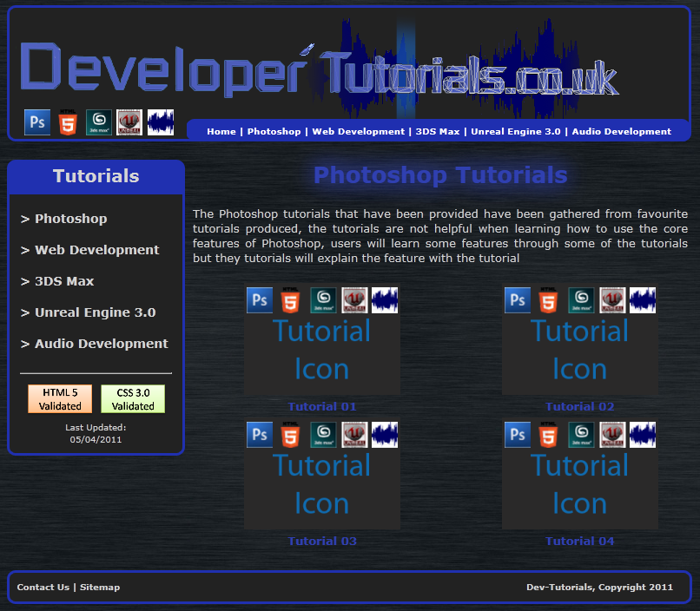
Task: Click the Tutorial Icon text above Tutorial 03
Action: (x=322, y=485)
